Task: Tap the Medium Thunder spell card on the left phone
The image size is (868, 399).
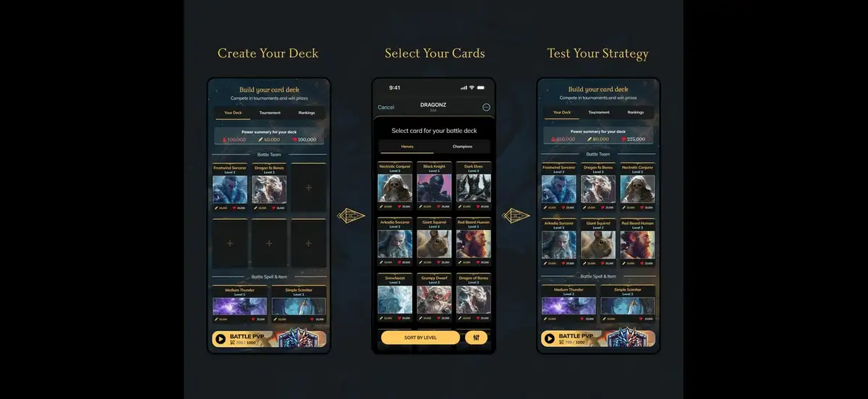Action: [x=241, y=304]
